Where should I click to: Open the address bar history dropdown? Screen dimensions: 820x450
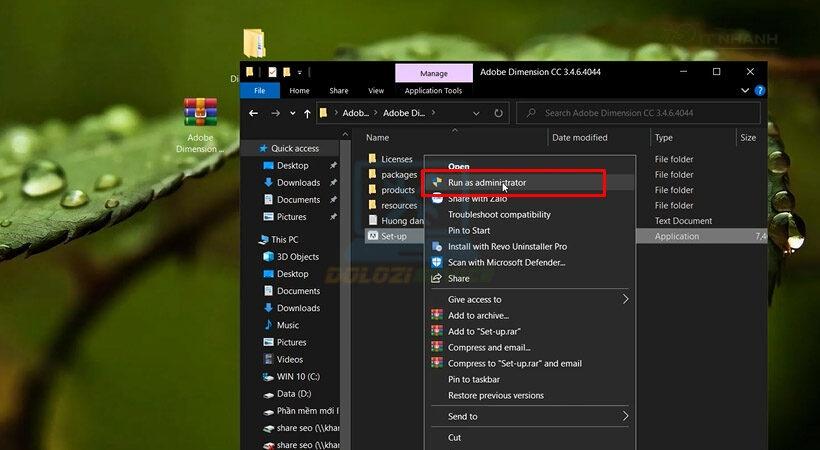(x=478, y=113)
